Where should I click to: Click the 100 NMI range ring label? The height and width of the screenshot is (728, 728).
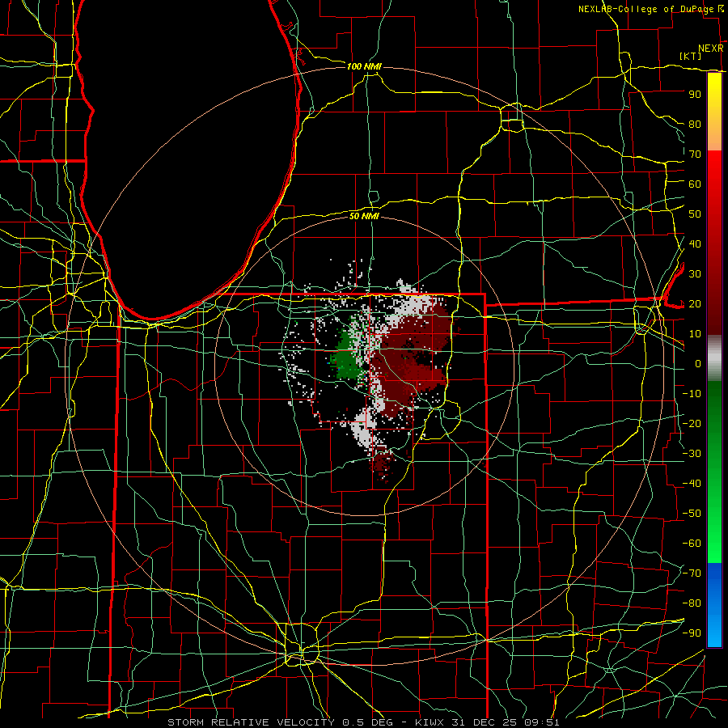364,66
